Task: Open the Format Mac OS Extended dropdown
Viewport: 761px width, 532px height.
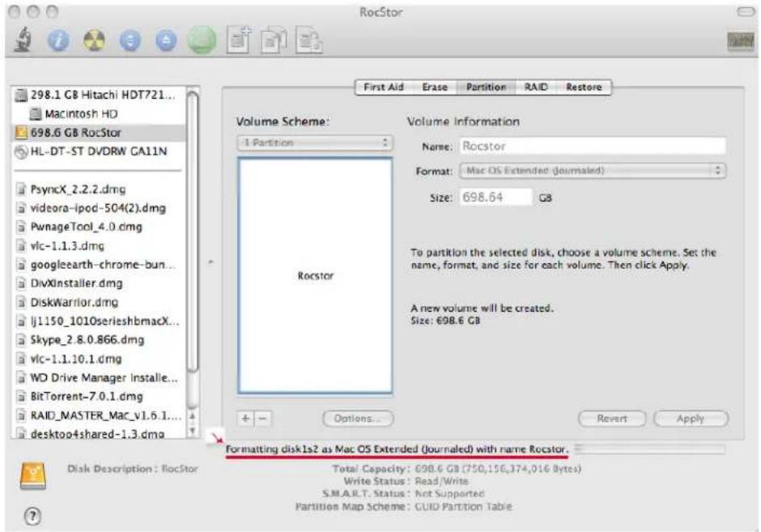Action: coord(592,170)
